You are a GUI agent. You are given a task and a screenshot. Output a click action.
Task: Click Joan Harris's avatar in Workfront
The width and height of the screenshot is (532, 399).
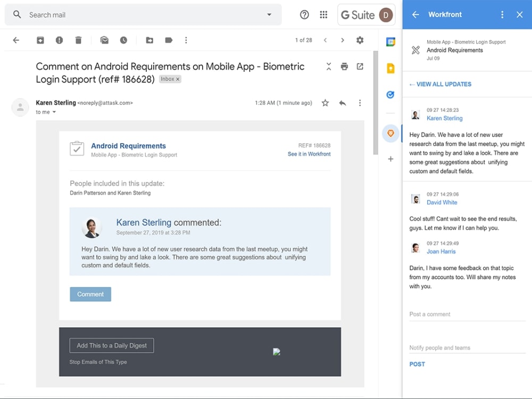coord(415,248)
